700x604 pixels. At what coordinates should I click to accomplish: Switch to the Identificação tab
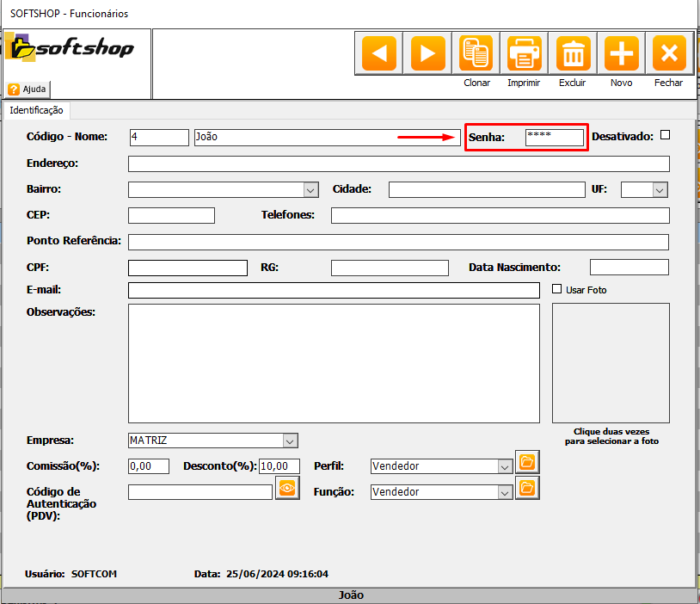point(36,110)
